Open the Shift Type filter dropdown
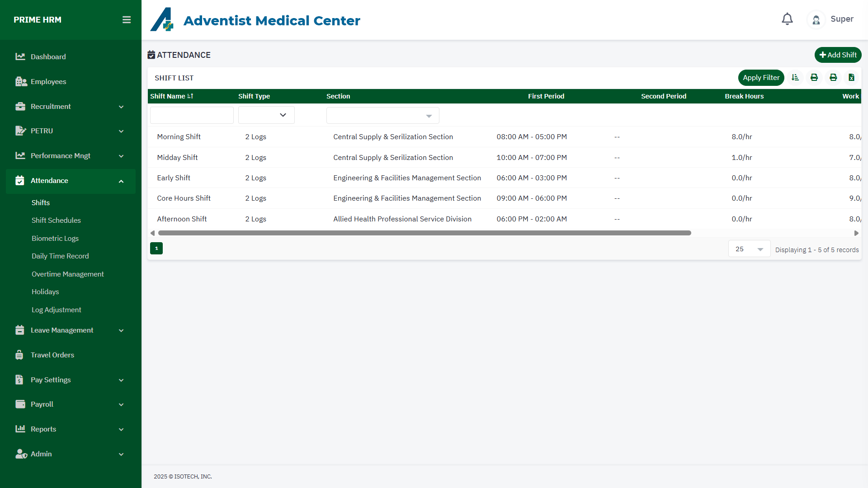Viewport: 868px width, 488px height. click(266, 115)
